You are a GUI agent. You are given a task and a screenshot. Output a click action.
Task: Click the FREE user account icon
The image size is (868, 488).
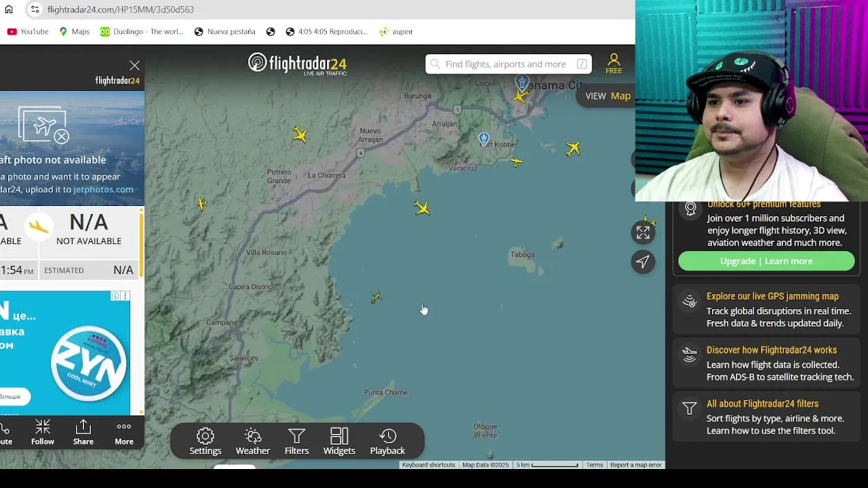click(x=614, y=64)
